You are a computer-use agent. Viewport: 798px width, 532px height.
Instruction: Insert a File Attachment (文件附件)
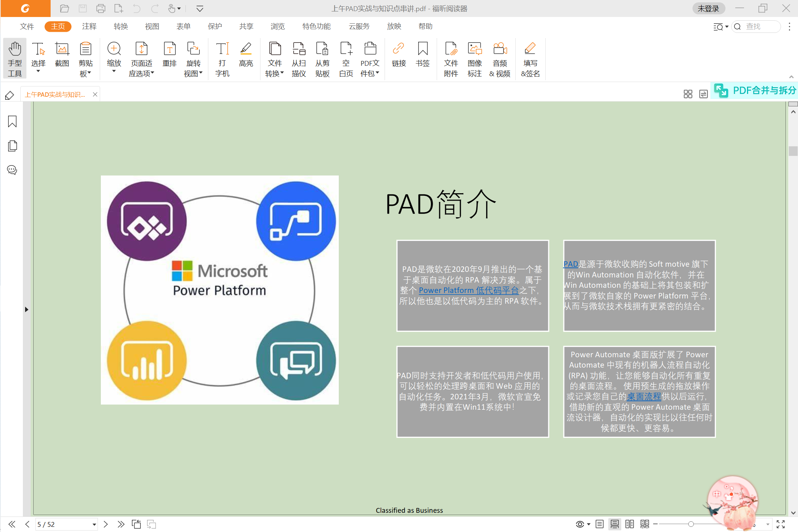coord(451,59)
